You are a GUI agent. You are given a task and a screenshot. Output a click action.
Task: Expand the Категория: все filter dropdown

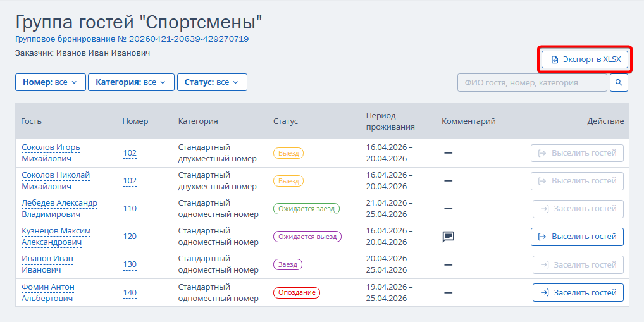(131, 82)
